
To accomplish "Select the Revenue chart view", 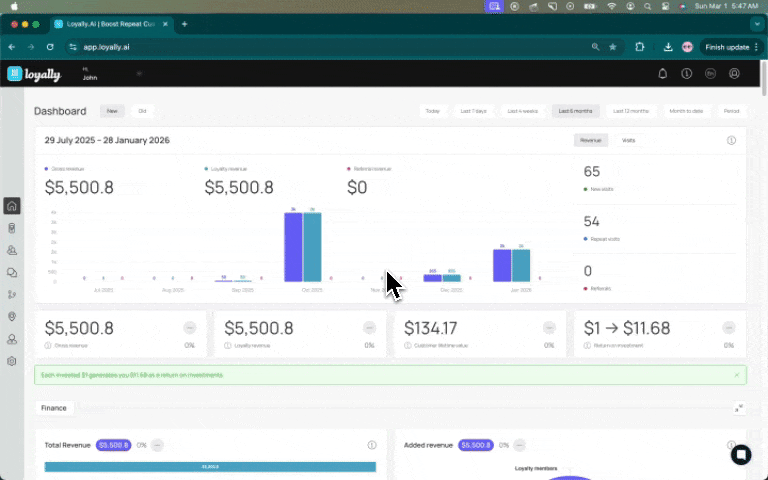I will click(x=591, y=141).
